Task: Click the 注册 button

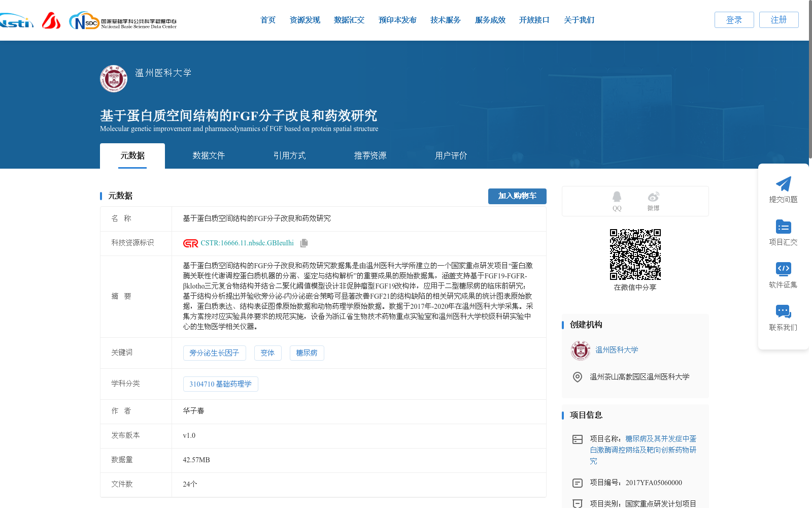Action: 779,20
